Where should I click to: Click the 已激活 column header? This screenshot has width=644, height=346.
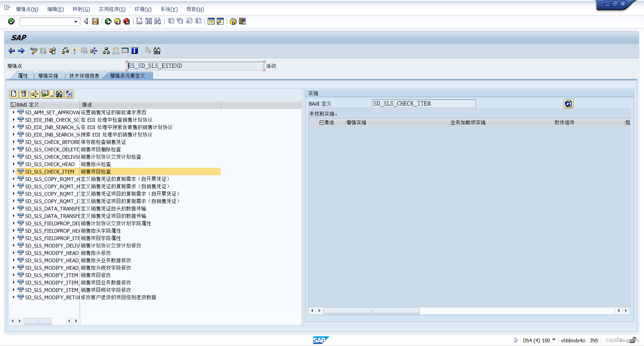point(327,122)
